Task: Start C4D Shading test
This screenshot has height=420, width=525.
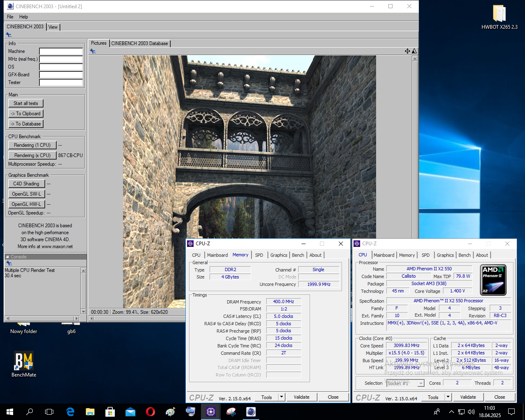Action: click(x=26, y=184)
